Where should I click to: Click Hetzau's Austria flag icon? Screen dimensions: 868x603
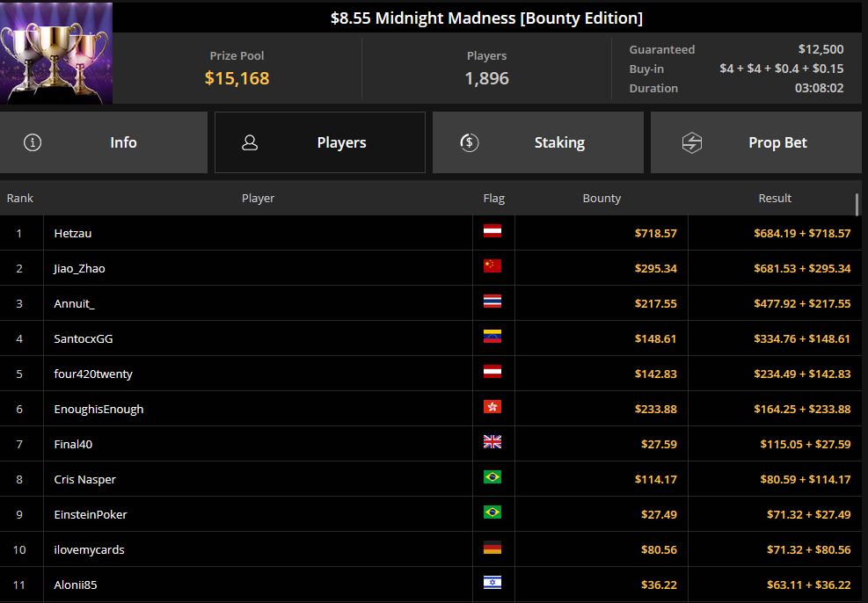(x=492, y=230)
